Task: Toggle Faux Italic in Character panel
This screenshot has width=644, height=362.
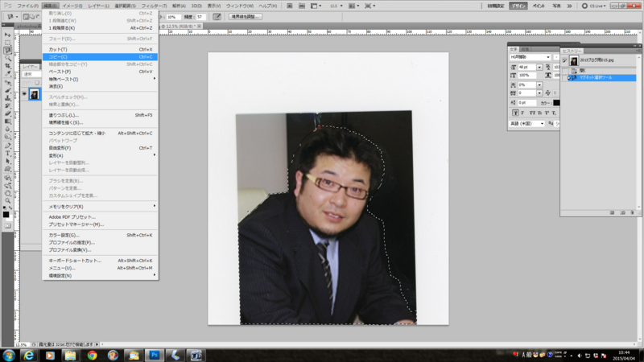Action: coord(522,113)
